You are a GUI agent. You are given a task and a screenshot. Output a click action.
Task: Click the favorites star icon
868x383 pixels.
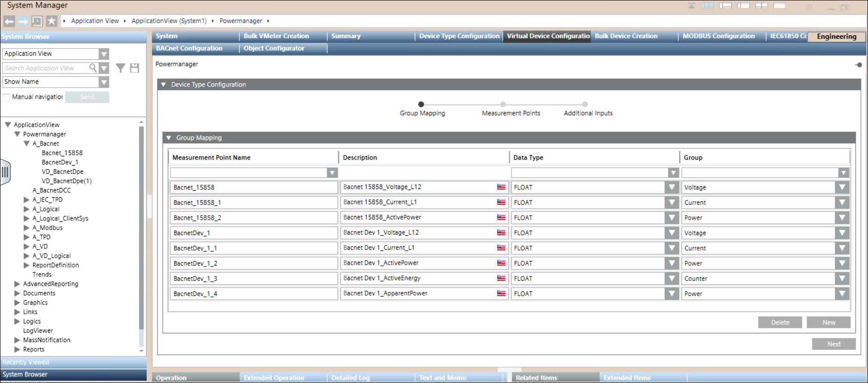(51, 21)
